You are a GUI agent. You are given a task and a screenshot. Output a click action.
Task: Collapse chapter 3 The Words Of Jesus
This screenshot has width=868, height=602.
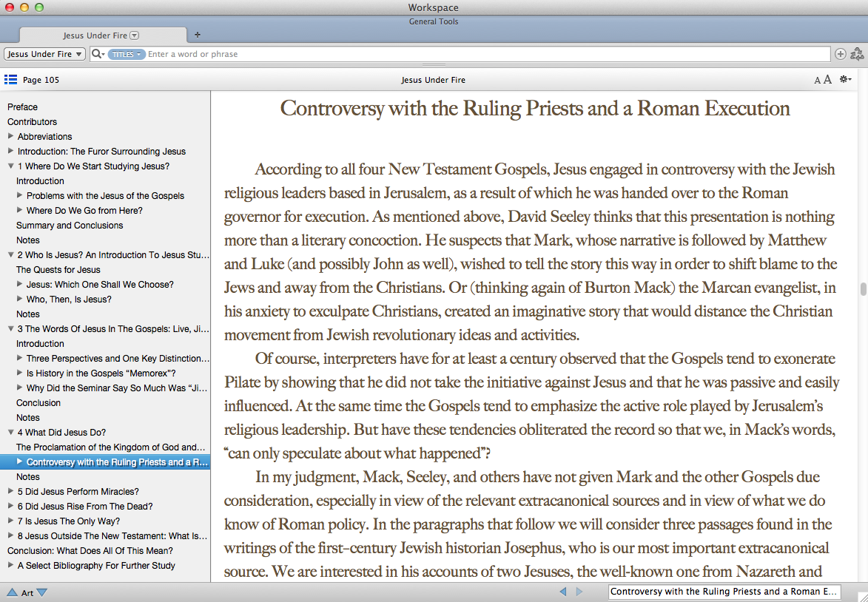click(10, 328)
